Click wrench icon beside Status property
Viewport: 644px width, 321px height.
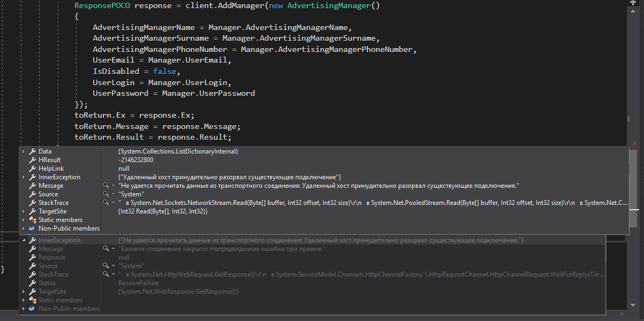[32, 283]
